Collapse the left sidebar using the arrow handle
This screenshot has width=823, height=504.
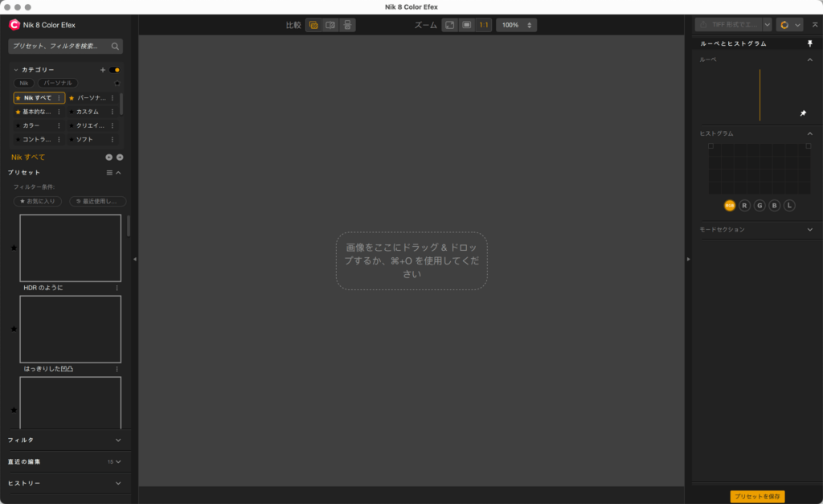click(x=135, y=260)
